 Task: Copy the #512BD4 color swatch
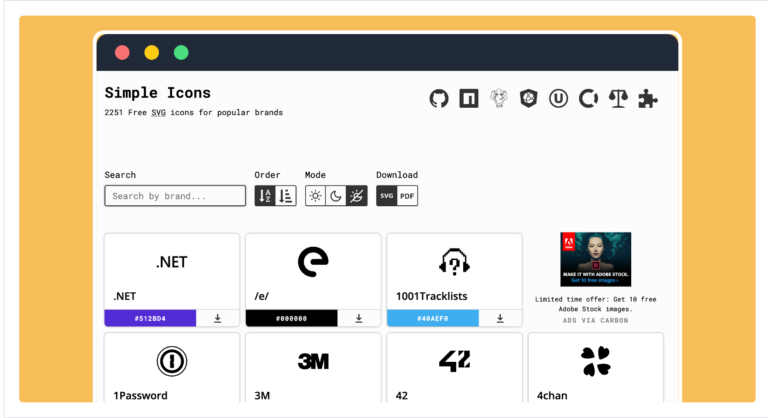point(150,319)
